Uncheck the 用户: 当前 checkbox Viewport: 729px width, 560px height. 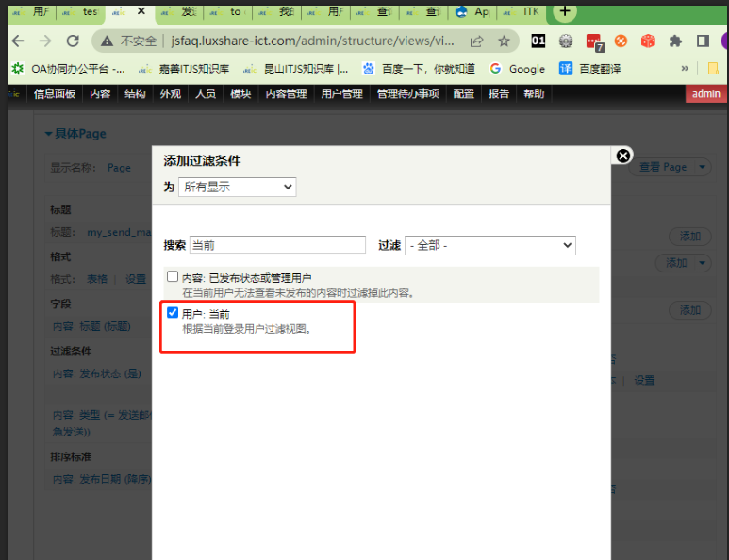coord(173,313)
